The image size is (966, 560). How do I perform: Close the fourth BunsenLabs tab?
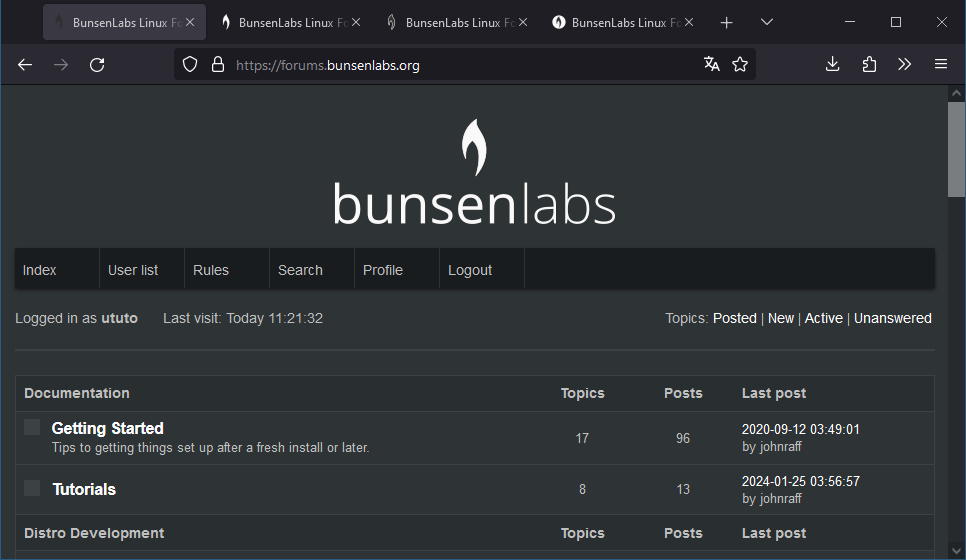tap(689, 22)
